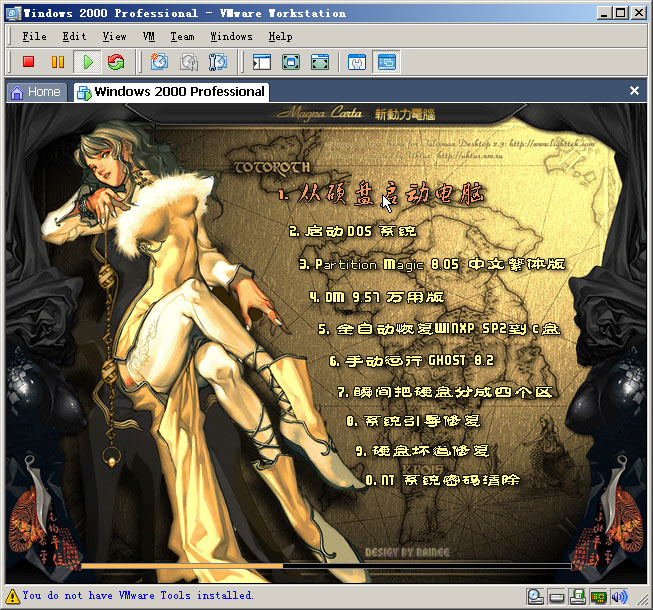Screen dimensions: 653x610
Task: Click the Reset virtual machine icon
Action: (116, 62)
